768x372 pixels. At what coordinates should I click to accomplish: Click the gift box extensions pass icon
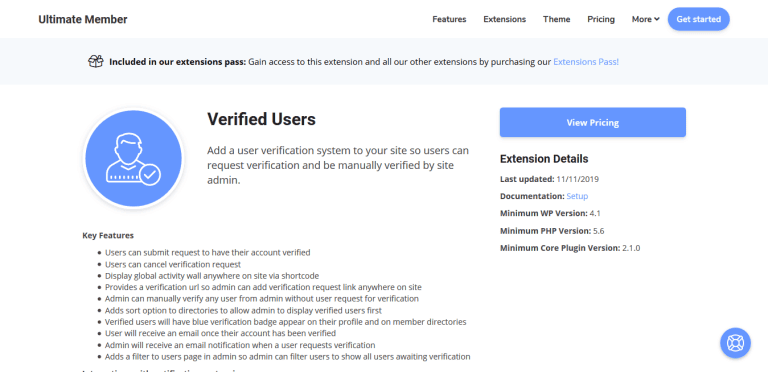point(96,62)
